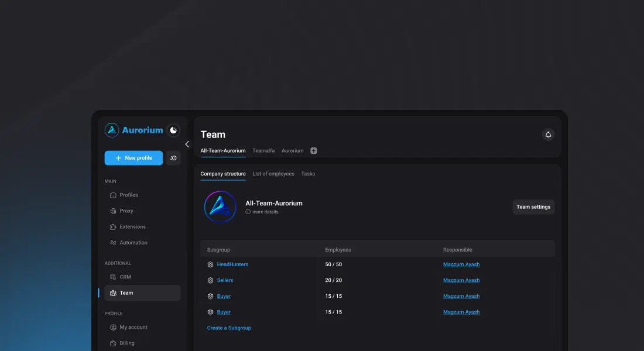This screenshot has width=644, height=351.
Task: Select Automation in the main menu
Action: click(133, 242)
